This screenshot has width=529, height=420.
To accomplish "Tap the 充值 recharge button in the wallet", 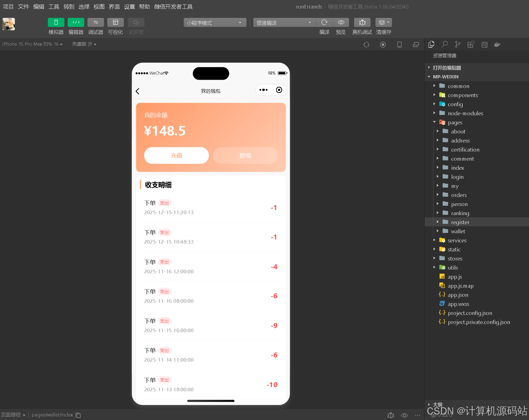I will [176, 155].
